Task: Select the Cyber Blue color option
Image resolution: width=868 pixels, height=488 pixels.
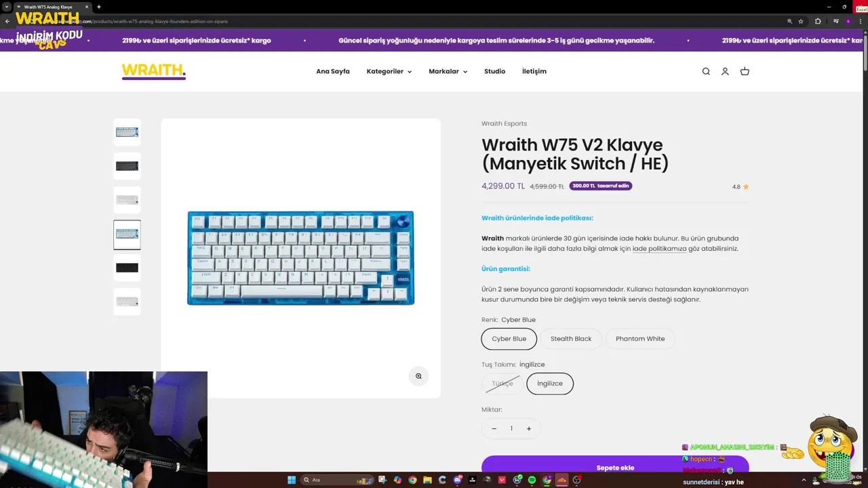Action: (x=509, y=339)
